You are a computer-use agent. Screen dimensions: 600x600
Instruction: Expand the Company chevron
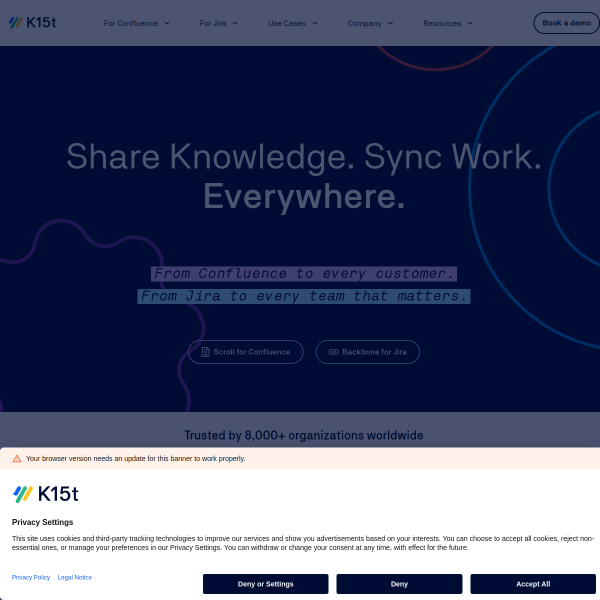point(390,23)
